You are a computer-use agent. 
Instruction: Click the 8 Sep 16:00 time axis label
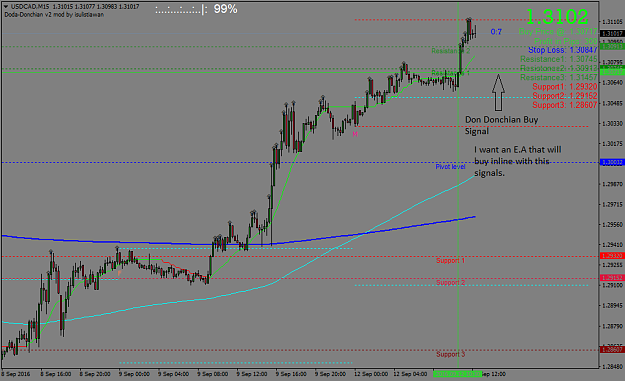(56, 374)
